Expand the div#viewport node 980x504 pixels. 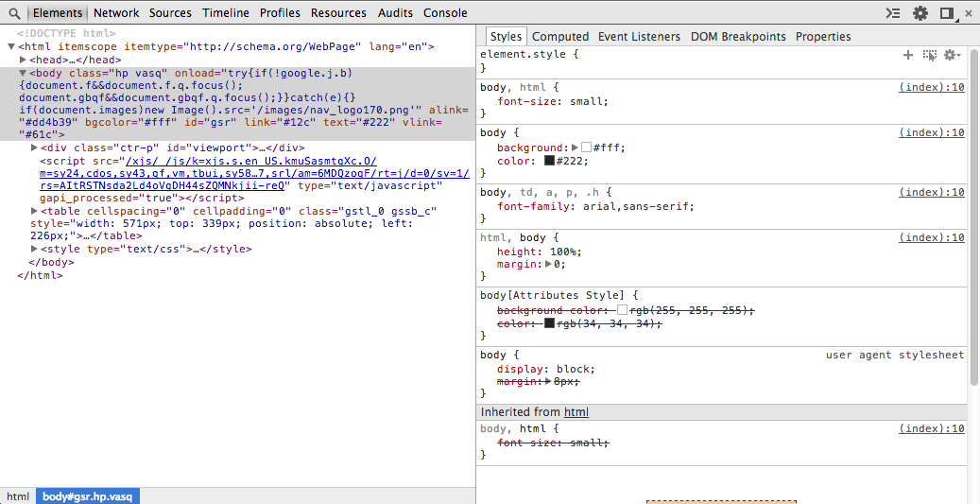(x=34, y=148)
